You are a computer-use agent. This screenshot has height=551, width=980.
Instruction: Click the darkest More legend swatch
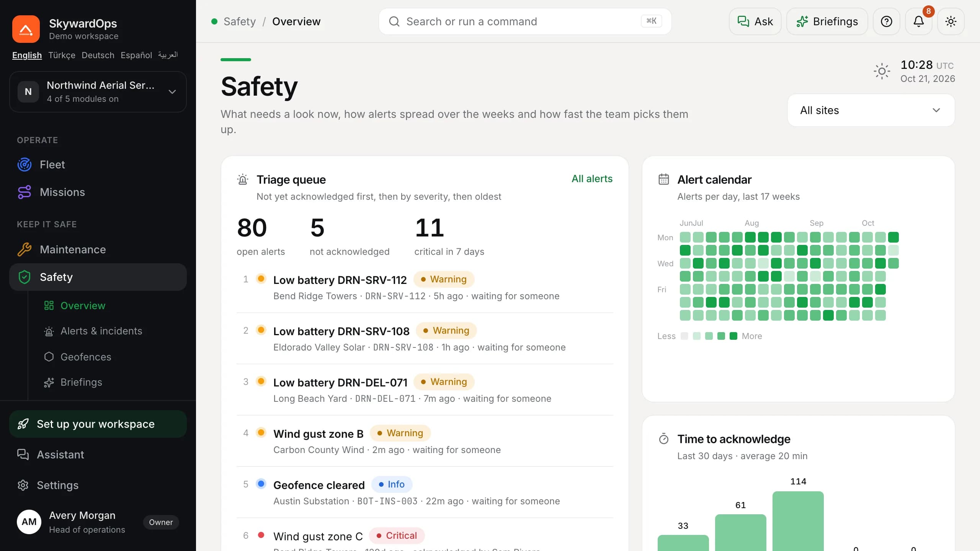(x=733, y=336)
